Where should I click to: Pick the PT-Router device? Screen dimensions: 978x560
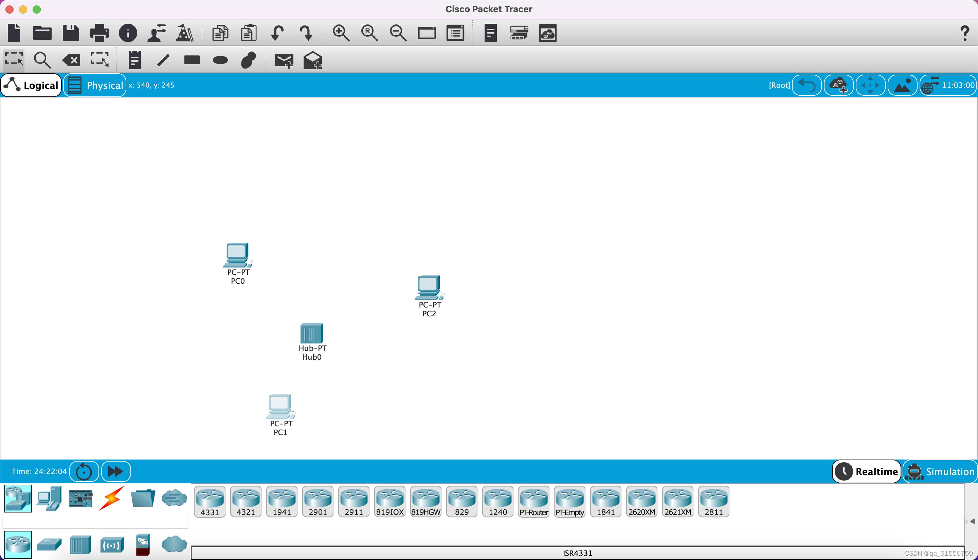click(x=533, y=502)
